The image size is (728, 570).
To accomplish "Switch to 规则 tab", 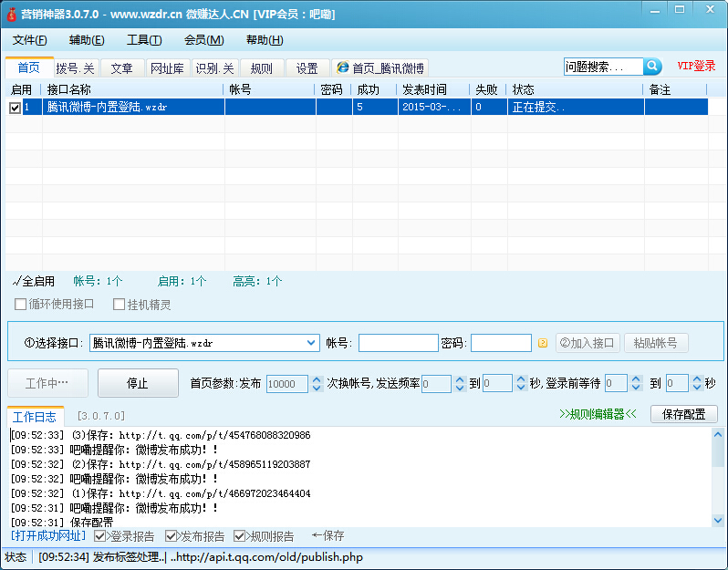I will click(x=262, y=68).
